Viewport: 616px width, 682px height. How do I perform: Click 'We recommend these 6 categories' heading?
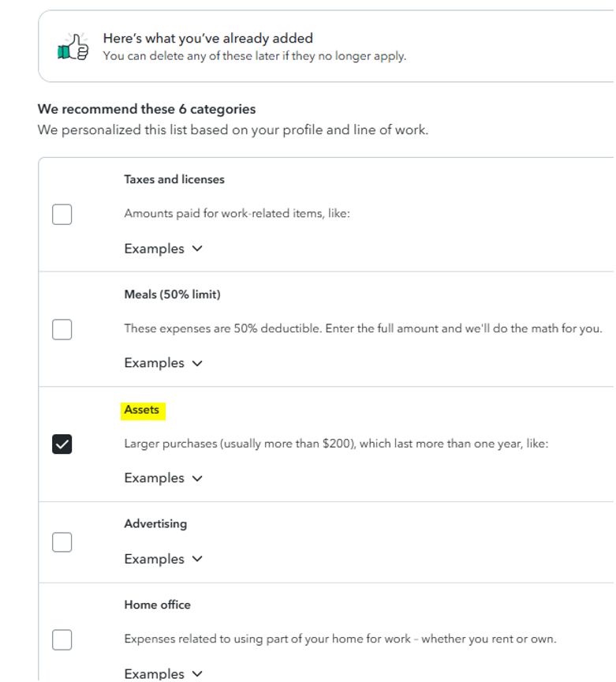point(147,109)
